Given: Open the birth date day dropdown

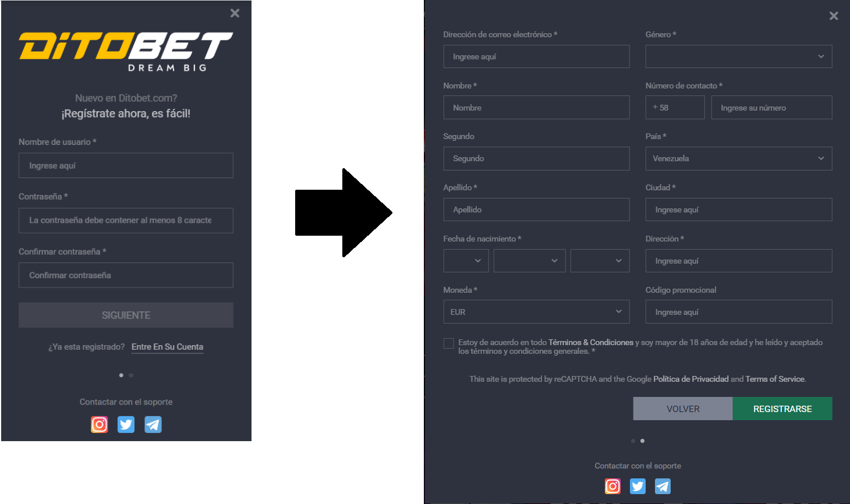Looking at the screenshot, I should tap(466, 261).
